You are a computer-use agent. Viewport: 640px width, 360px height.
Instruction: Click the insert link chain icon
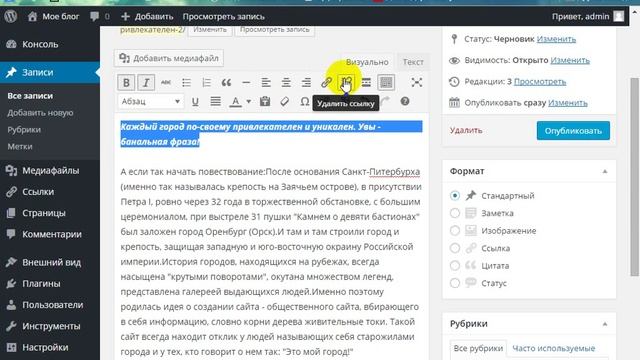click(x=326, y=82)
